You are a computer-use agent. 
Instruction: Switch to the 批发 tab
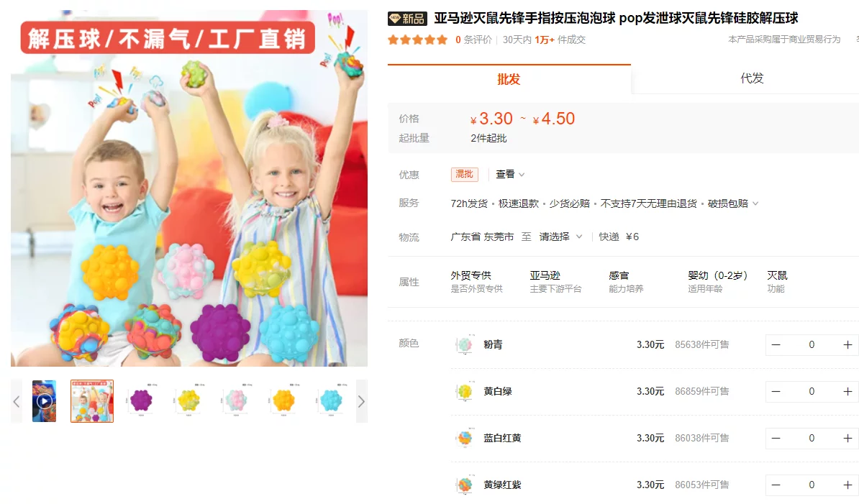tap(509, 79)
